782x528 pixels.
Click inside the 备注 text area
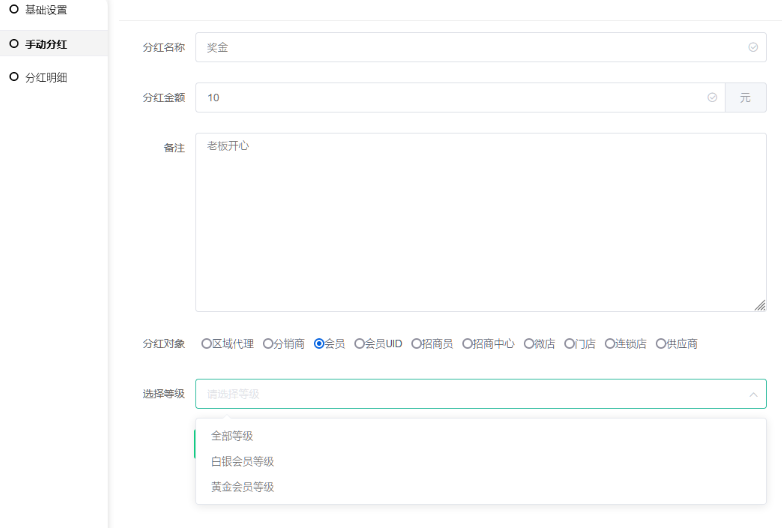click(x=480, y=222)
